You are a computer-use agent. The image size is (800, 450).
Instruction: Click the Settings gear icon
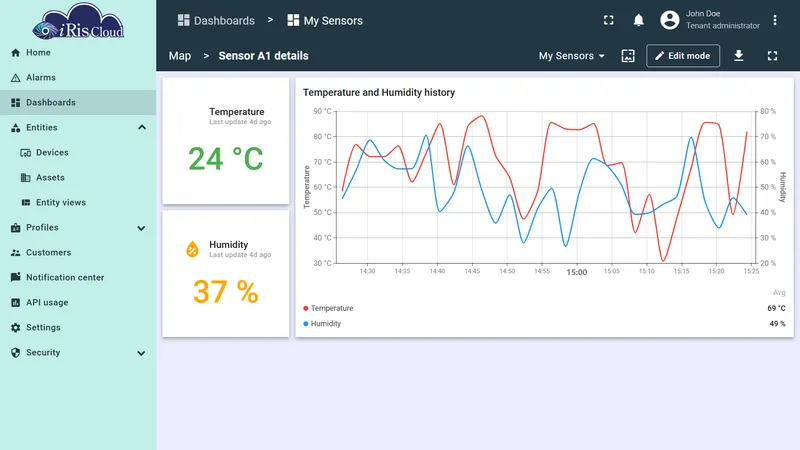[x=15, y=328]
